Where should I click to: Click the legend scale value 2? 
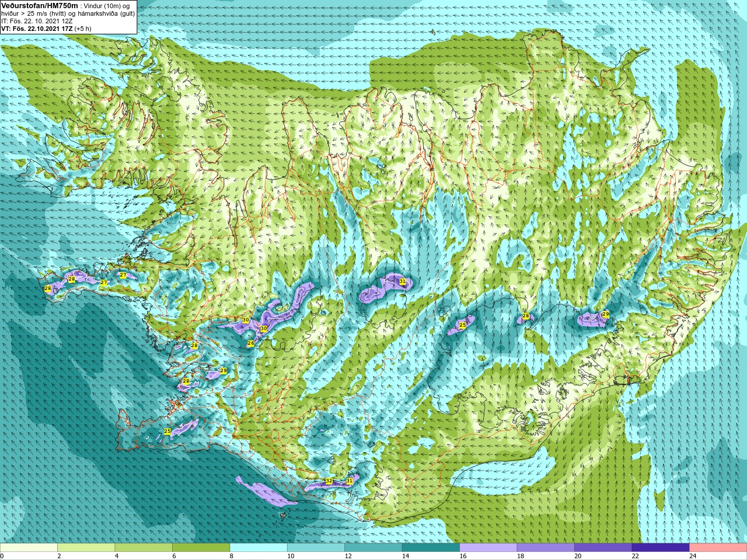[60, 556]
